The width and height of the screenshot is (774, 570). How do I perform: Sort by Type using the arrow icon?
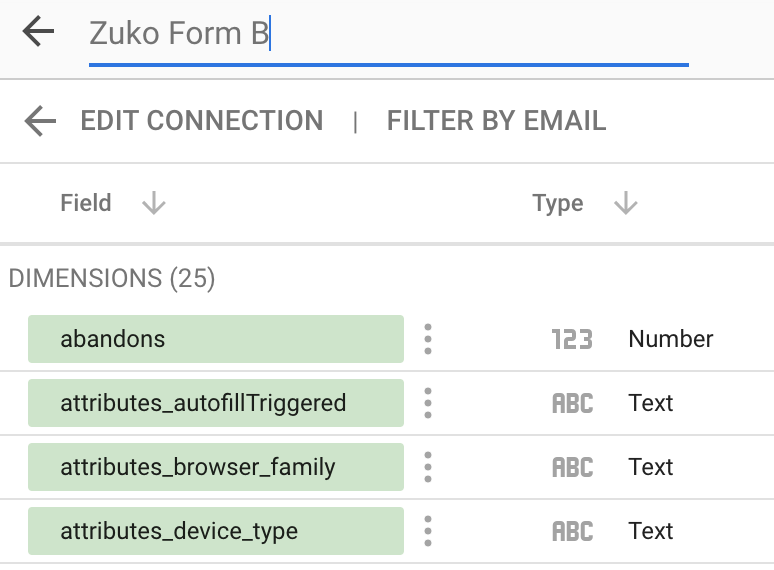(625, 203)
